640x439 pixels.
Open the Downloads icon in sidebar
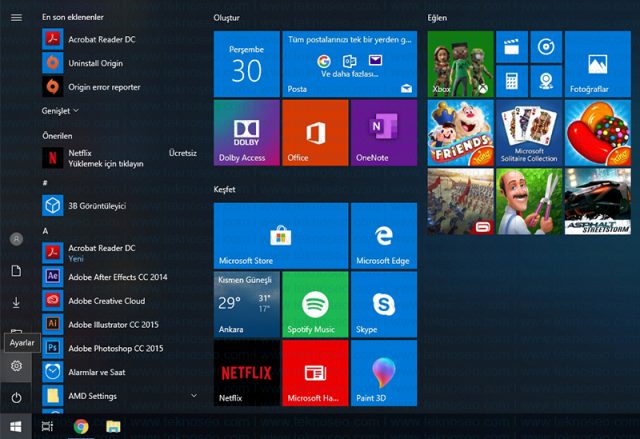point(16,302)
